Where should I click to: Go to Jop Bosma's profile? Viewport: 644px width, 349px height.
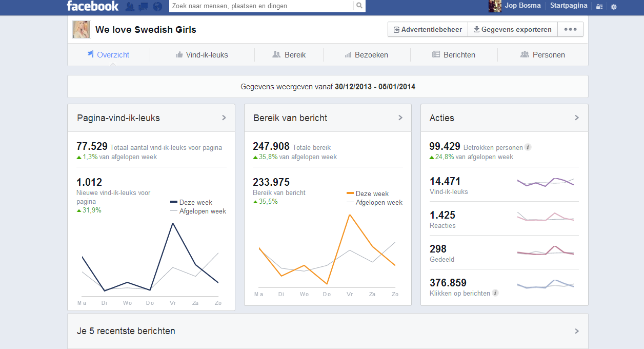tap(522, 6)
